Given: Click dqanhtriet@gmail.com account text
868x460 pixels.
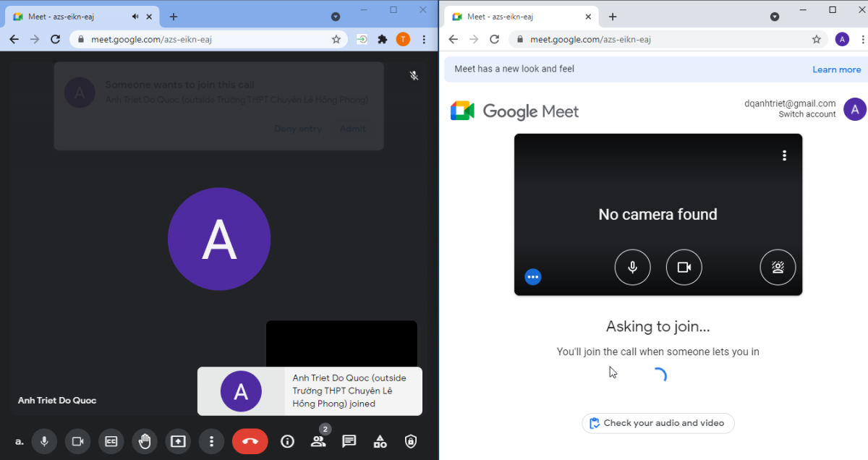Looking at the screenshot, I should (790, 103).
